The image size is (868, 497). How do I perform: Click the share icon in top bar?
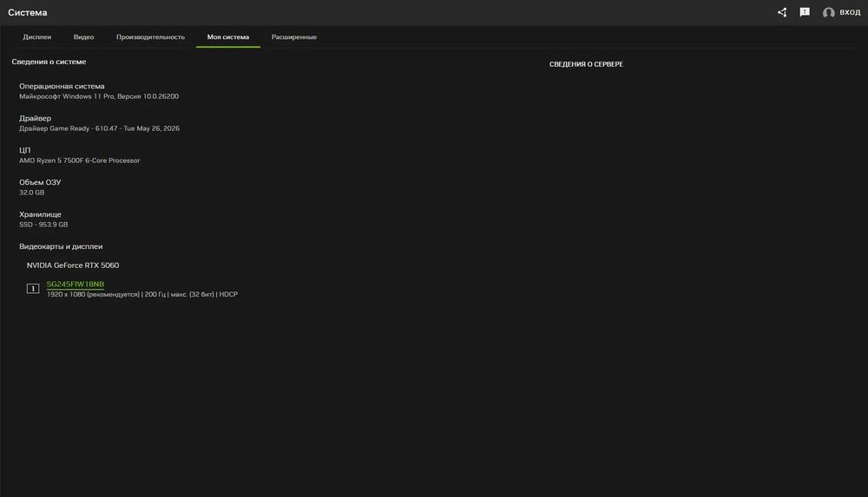pos(782,12)
